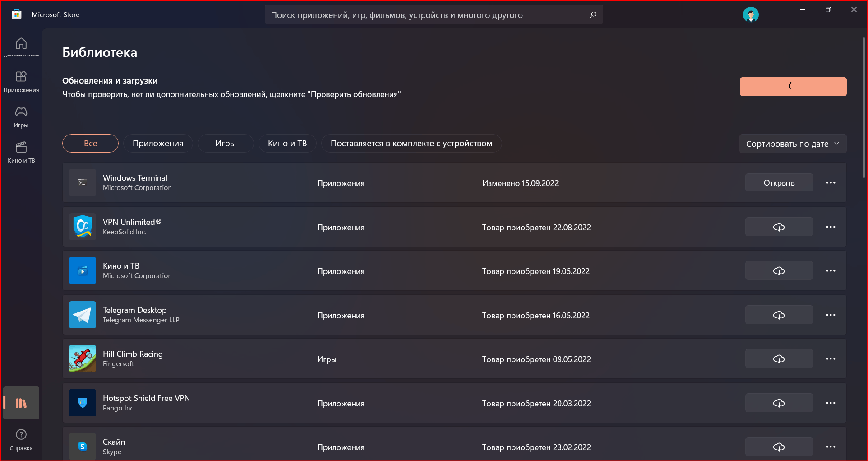Viewport: 868px width, 461px height.
Task: Click the Telegram Desktop app icon
Action: click(x=83, y=315)
